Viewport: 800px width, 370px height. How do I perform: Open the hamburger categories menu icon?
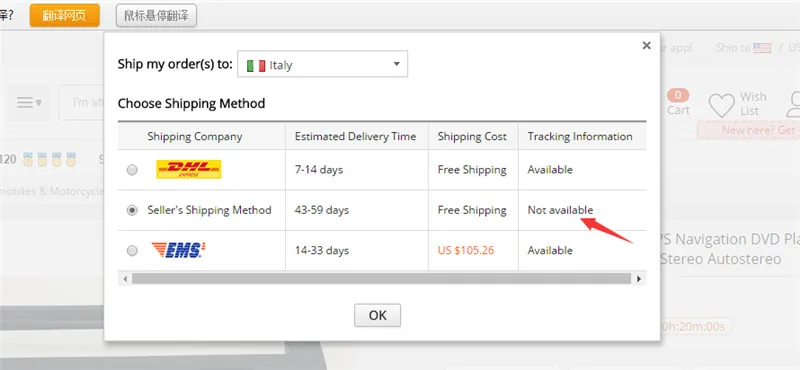click(x=29, y=103)
